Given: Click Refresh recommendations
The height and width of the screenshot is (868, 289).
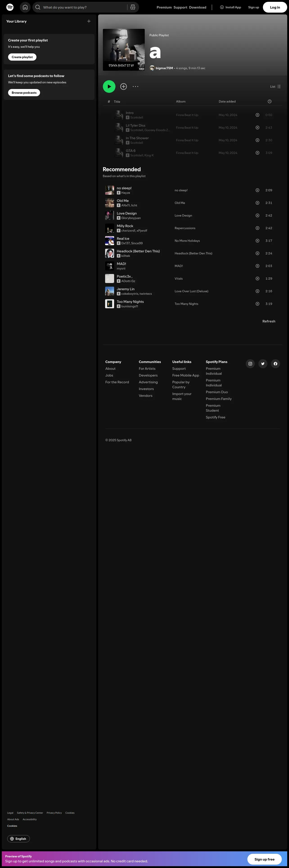Looking at the screenshot, I should (269, 322).
